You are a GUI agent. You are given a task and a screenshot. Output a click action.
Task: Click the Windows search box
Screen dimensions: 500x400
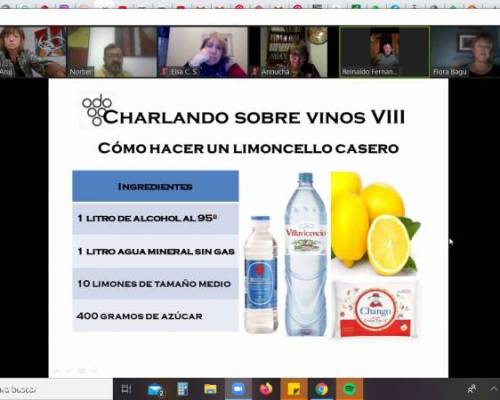click(x=56, y=389)
